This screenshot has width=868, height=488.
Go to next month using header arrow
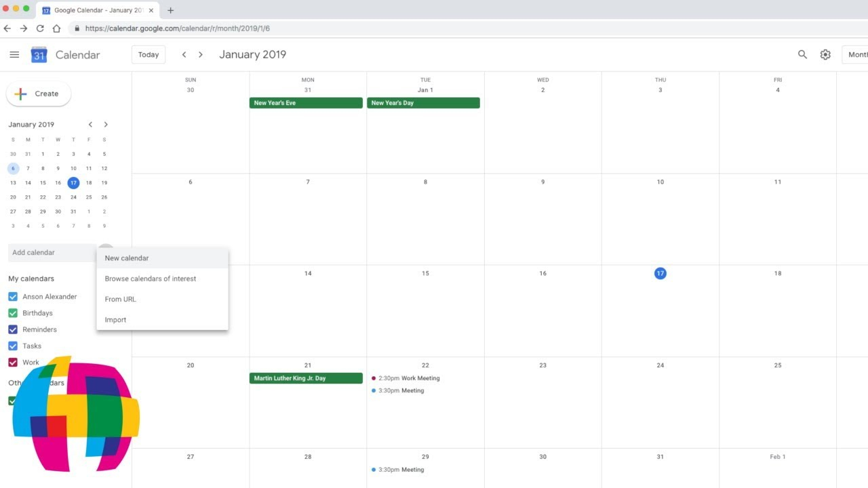click(201, 55)
